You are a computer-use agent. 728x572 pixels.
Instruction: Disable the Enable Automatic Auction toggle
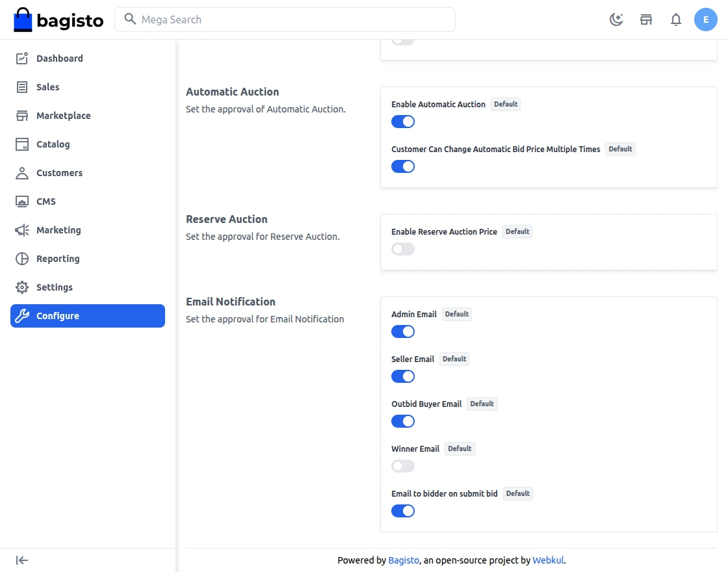(x=402, y=122)
